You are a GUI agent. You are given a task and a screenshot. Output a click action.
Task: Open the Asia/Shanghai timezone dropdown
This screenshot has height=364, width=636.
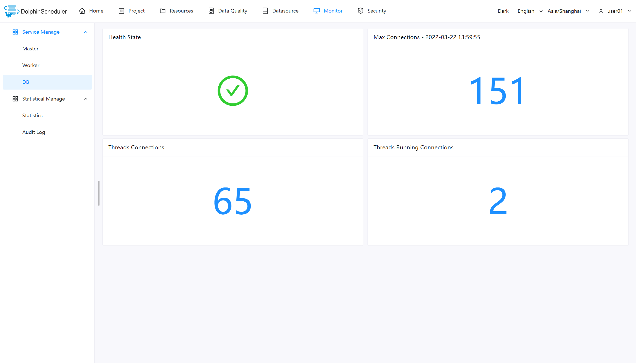(568, 11)
